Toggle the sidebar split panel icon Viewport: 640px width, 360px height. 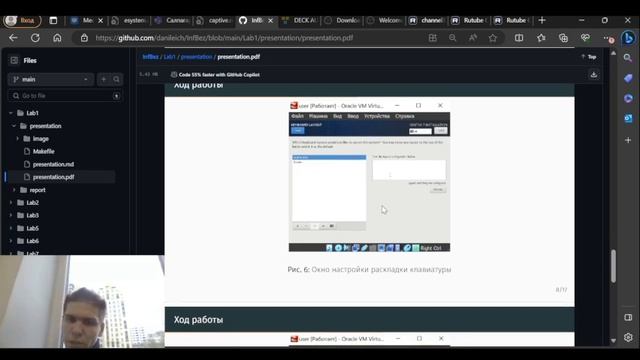[628, 318]
